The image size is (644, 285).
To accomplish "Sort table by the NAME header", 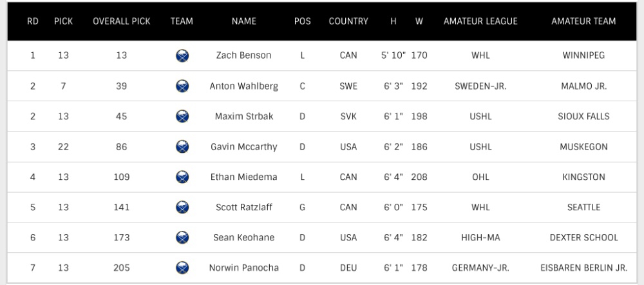I will coord(244,21).
